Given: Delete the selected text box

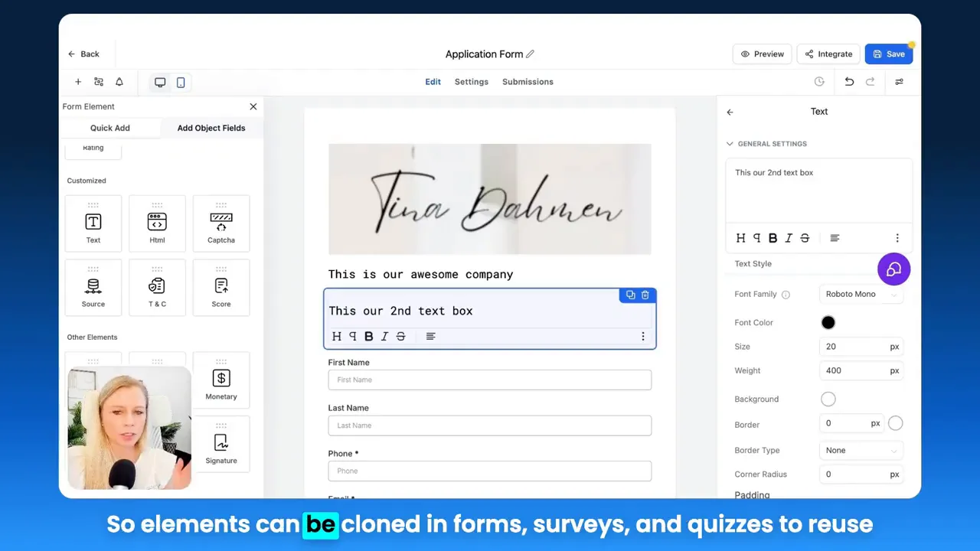Looking at the screenshot, I should tap(645, 295).
